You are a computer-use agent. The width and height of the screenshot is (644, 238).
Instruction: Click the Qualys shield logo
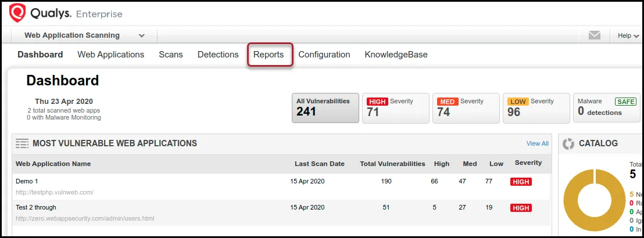[17, 13]
